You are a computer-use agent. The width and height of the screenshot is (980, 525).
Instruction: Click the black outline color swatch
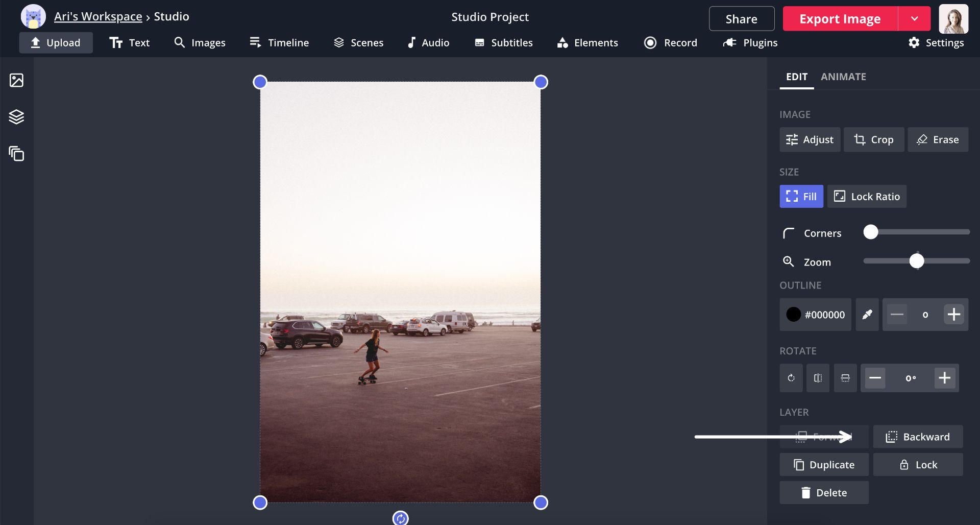[793, 315]
